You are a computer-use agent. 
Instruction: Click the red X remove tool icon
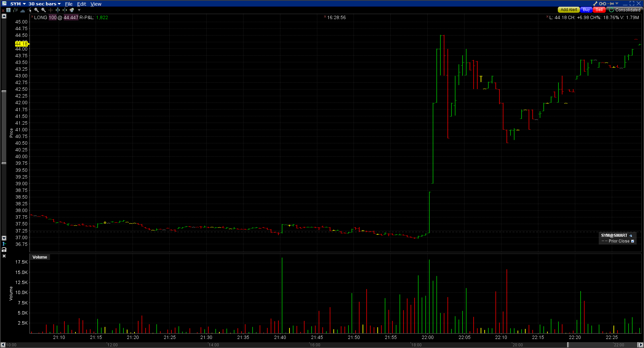point(3,10)
